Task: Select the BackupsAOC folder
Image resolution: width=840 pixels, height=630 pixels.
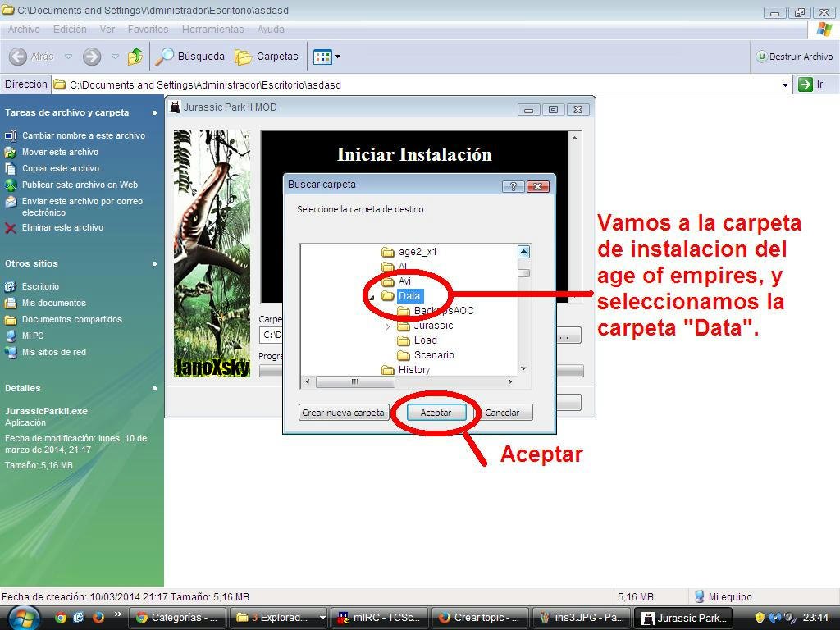Action: (x=444, y=311)
